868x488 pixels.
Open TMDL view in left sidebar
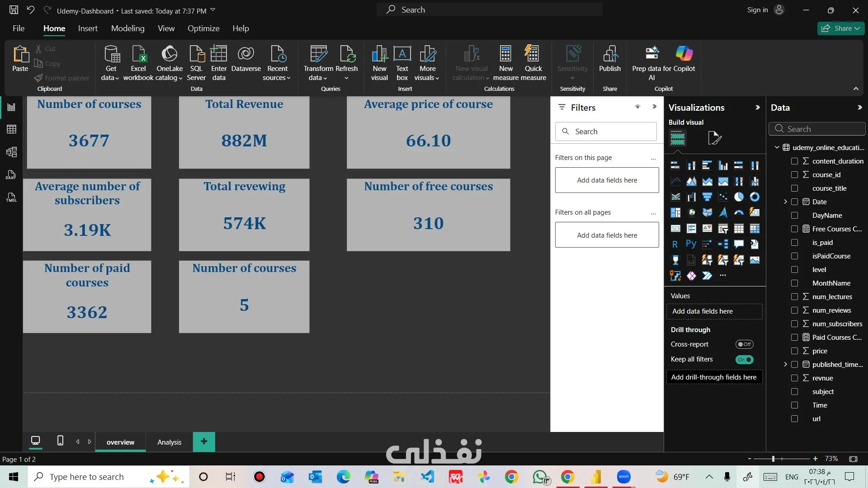click(11, 197)
